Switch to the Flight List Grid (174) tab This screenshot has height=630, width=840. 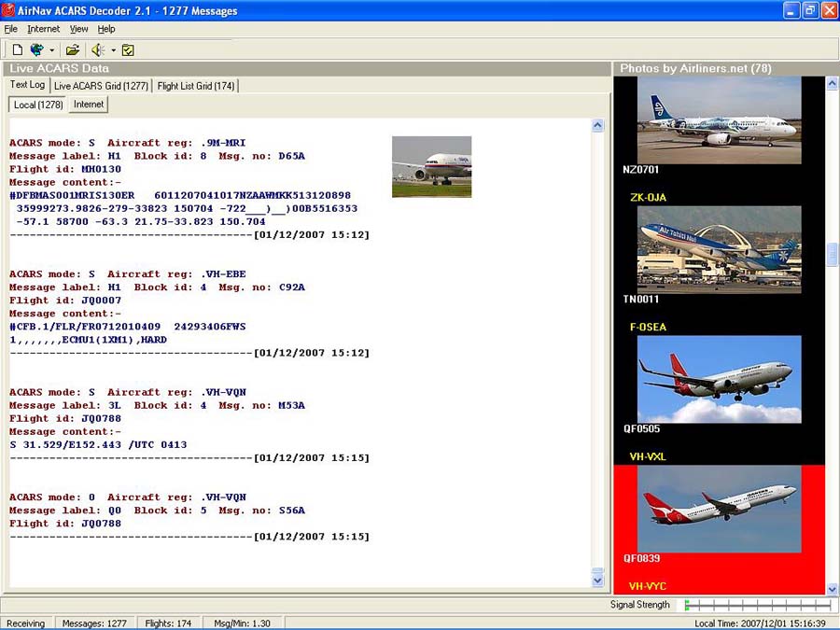196,86
